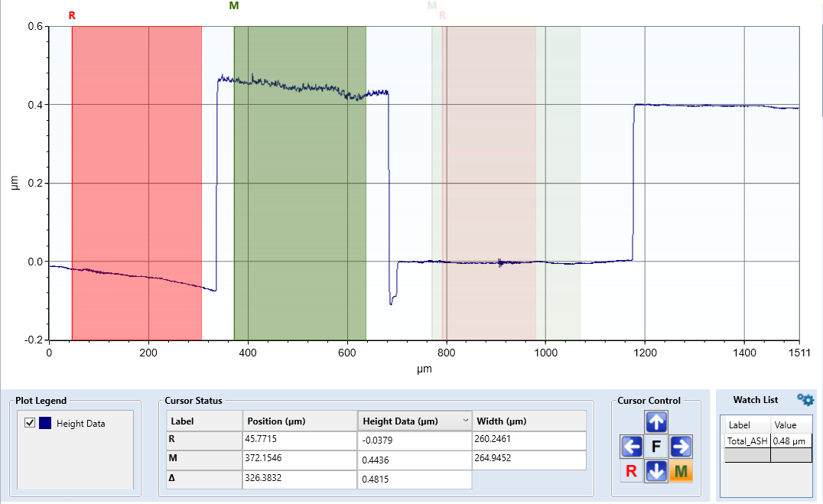Click the green M cursor marker above plot
Viewport: 823px width, 504px height.
(x=234, y=6)
